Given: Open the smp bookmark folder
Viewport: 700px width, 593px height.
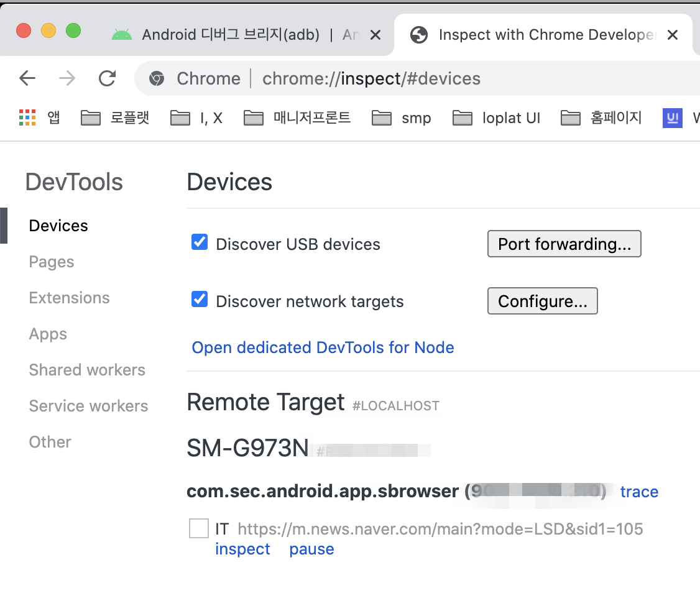Looking at the screenshot, I should [x=402, y=118].
